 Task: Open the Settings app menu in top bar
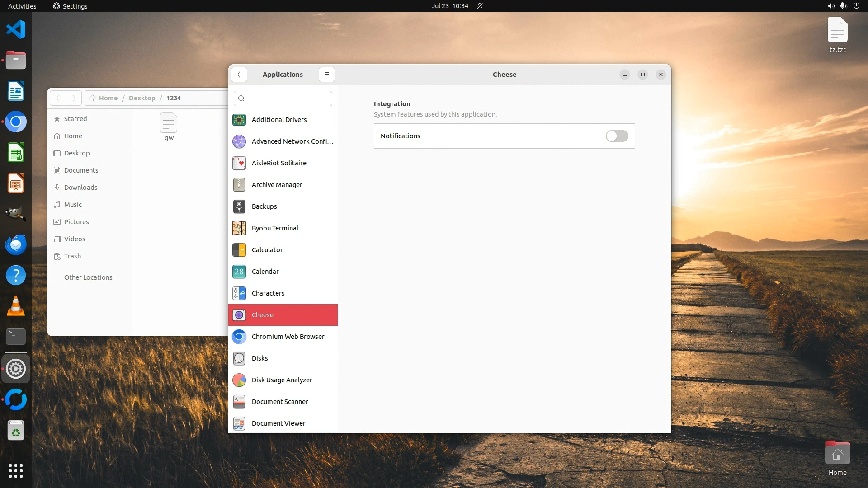click(x=70, y=6)
